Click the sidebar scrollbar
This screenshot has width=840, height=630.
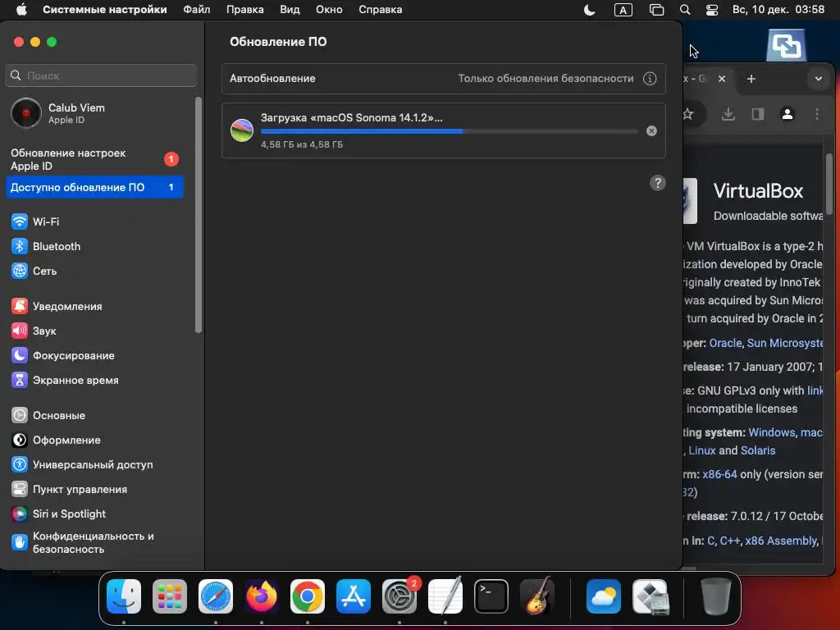coord(199,215)
